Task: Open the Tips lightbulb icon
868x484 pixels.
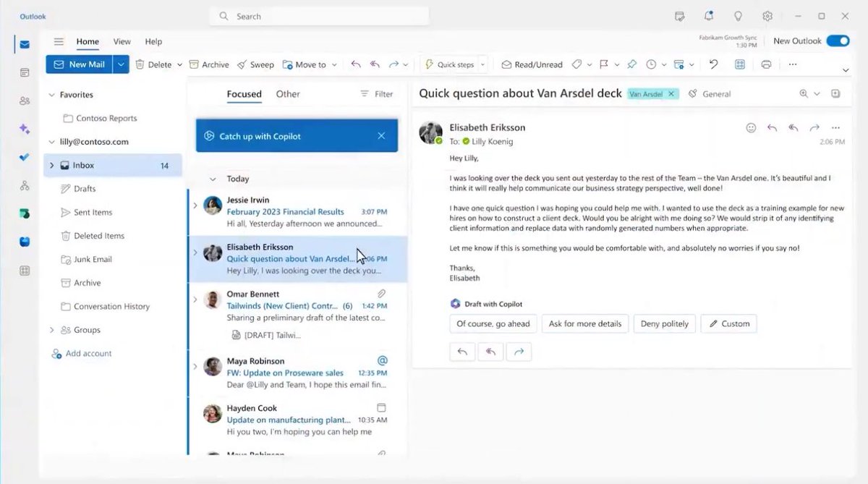Action: (x=738, y=16)
